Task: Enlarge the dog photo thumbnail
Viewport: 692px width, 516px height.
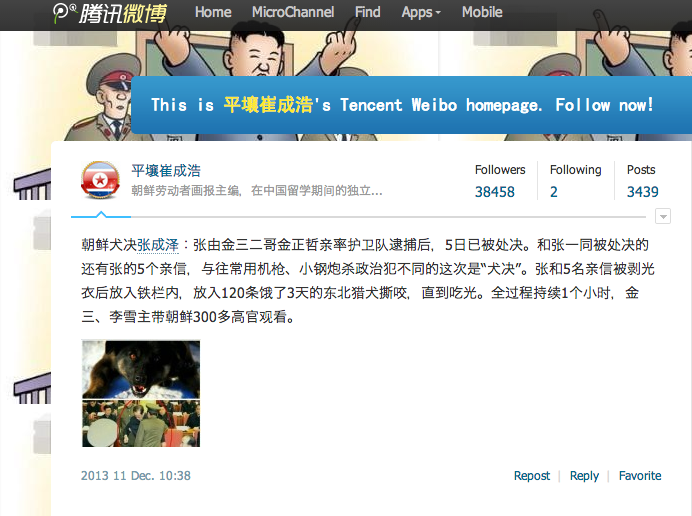Action: [x=141, y=369]
